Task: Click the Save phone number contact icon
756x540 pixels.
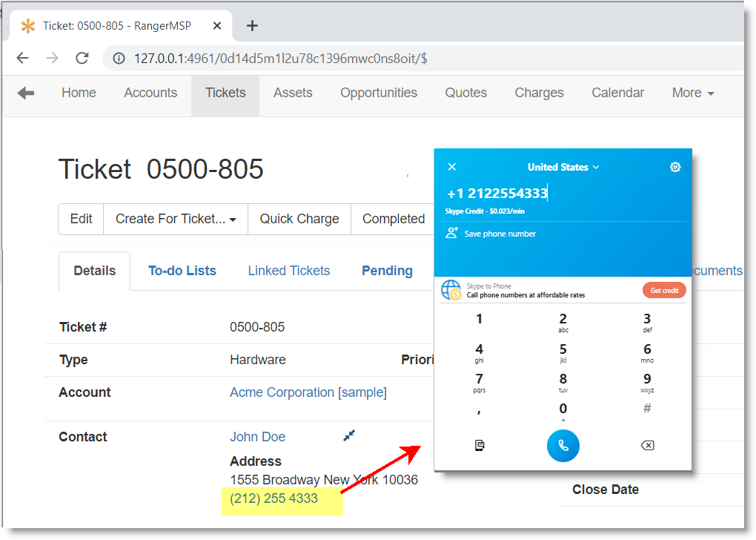Action: click(451, 233)
